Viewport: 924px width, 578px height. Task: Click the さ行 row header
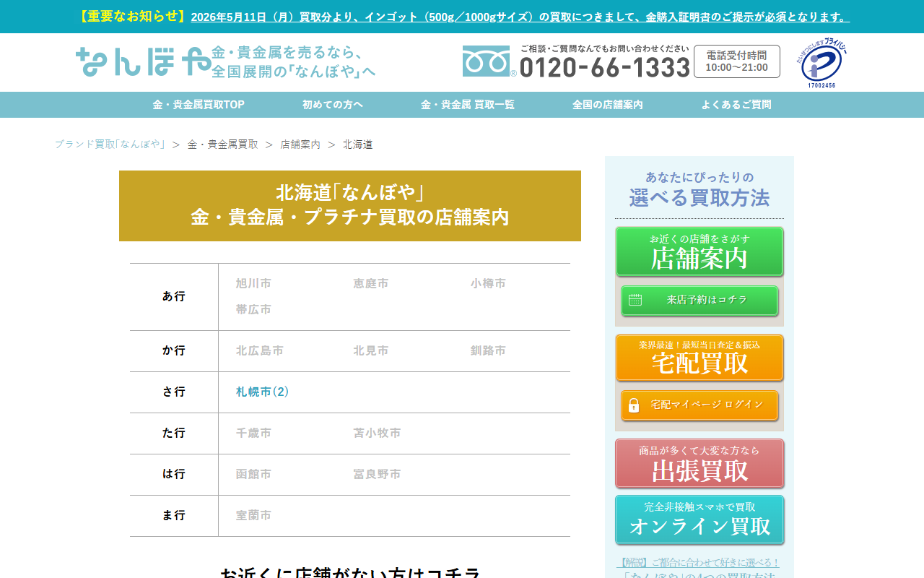point(174,392)
